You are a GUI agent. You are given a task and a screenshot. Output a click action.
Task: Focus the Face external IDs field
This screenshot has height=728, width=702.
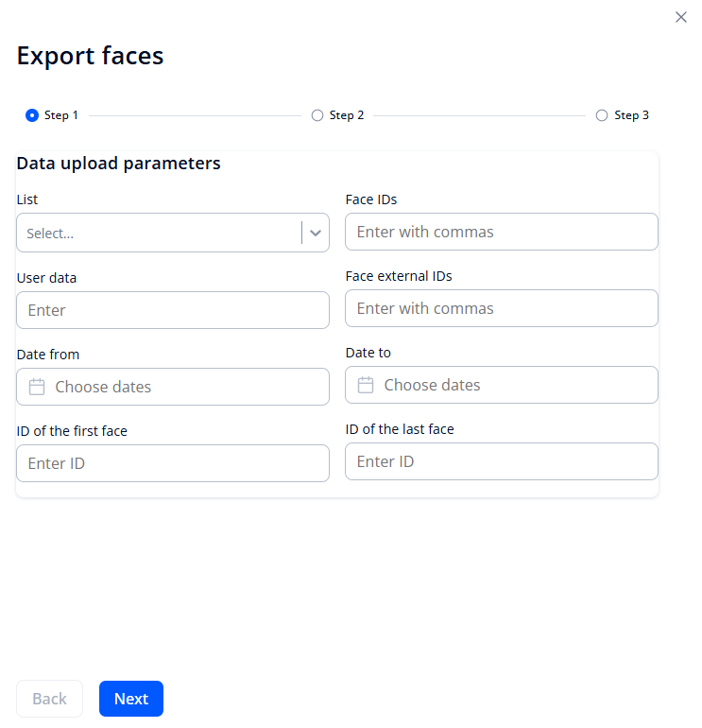[x=501, y=308]
